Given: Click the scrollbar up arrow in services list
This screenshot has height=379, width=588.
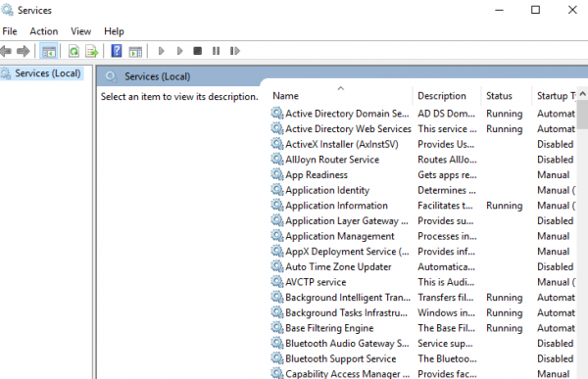Looking at the screenshot, I should (582, 93).
